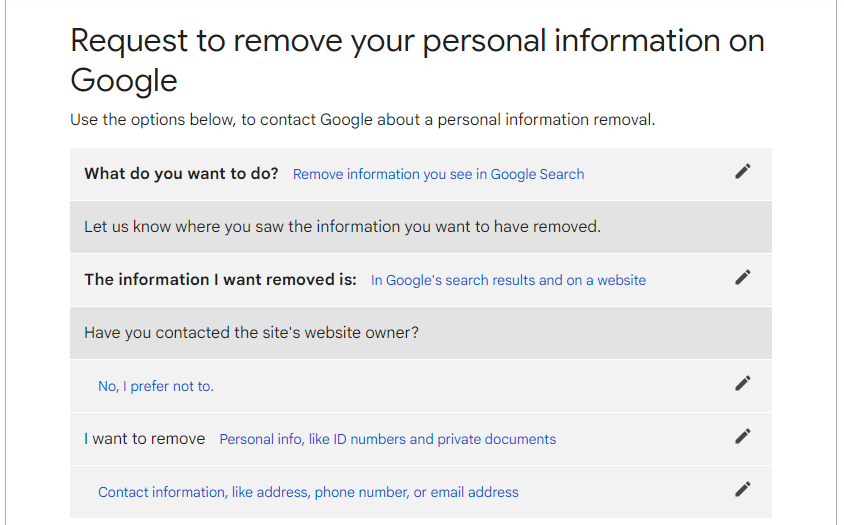844x525 pixels.
Task: Select 'Contact information, like address, phone number' option
Action: point(308,492)
